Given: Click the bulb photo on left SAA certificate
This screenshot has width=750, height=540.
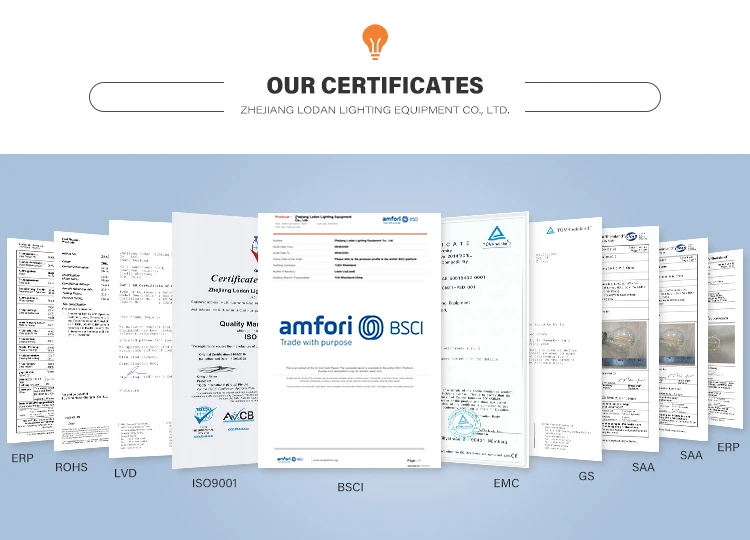Looking at the screenshot, I should 624,345.
